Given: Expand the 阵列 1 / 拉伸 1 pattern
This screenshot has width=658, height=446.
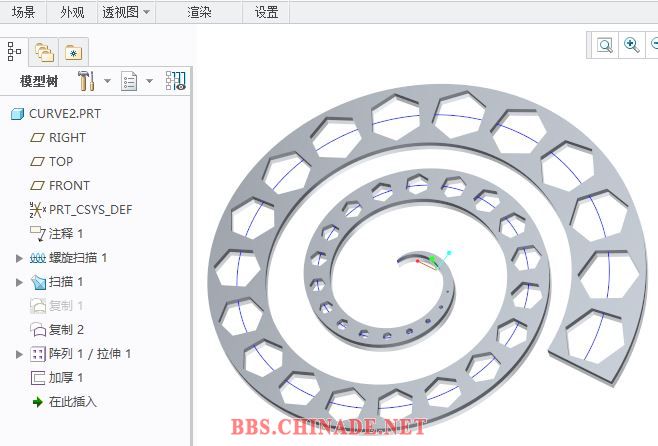Looking at the screenshot, I should 19,355.
